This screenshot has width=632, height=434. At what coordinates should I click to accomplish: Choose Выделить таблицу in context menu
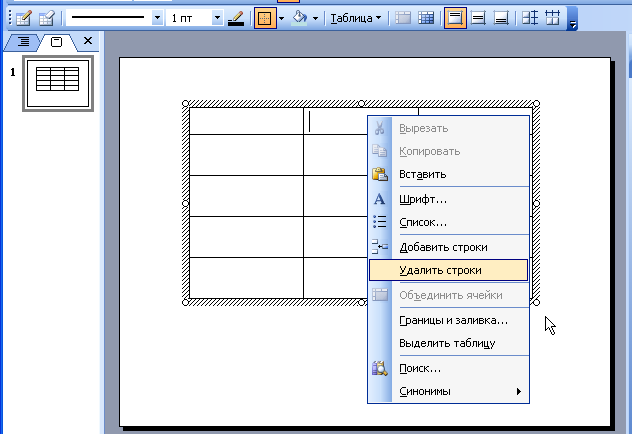[x=449, y=343]
